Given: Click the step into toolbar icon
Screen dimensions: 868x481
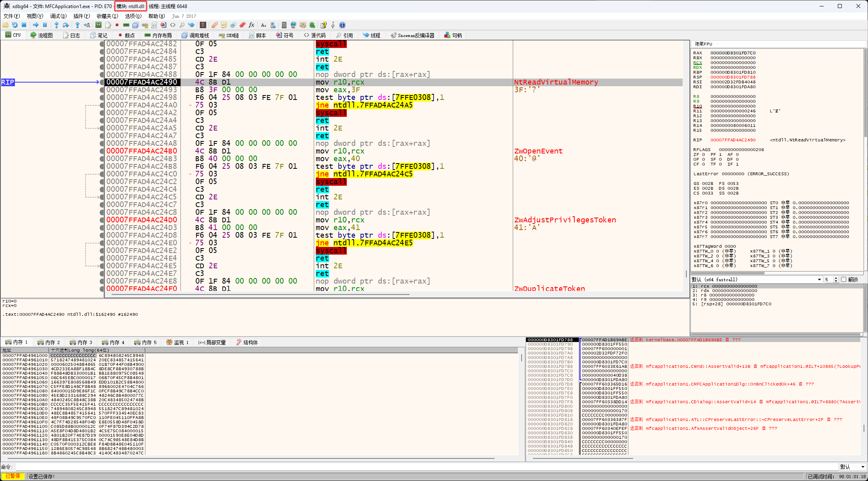Looking at the screenshot, I should (x=56, y=25).
